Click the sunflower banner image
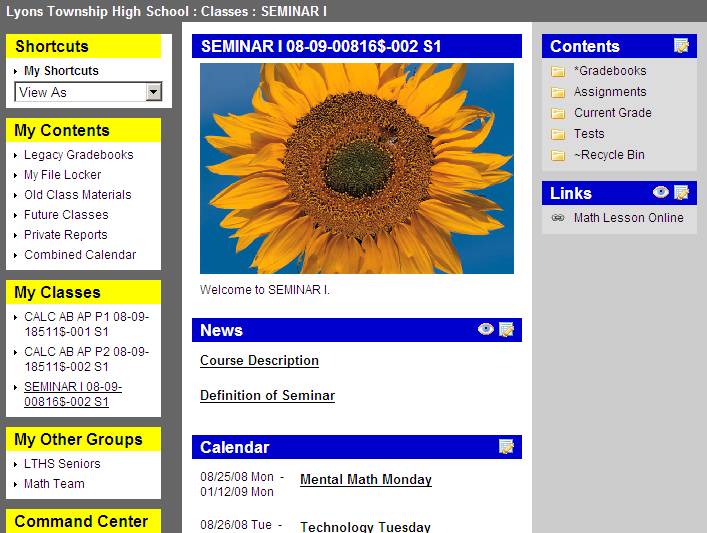Screen dimensions: 707x533 pyautogui.click(x=357, y=168)
